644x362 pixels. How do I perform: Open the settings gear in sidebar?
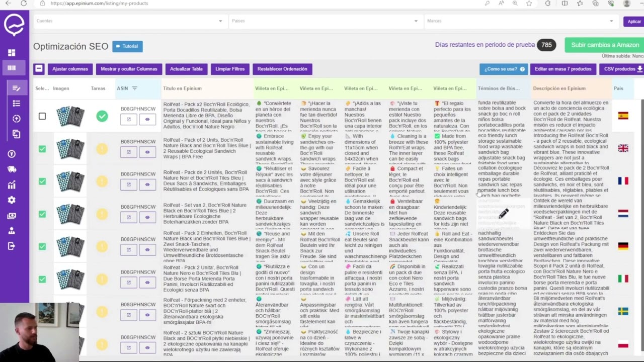[x=12, y=200]
